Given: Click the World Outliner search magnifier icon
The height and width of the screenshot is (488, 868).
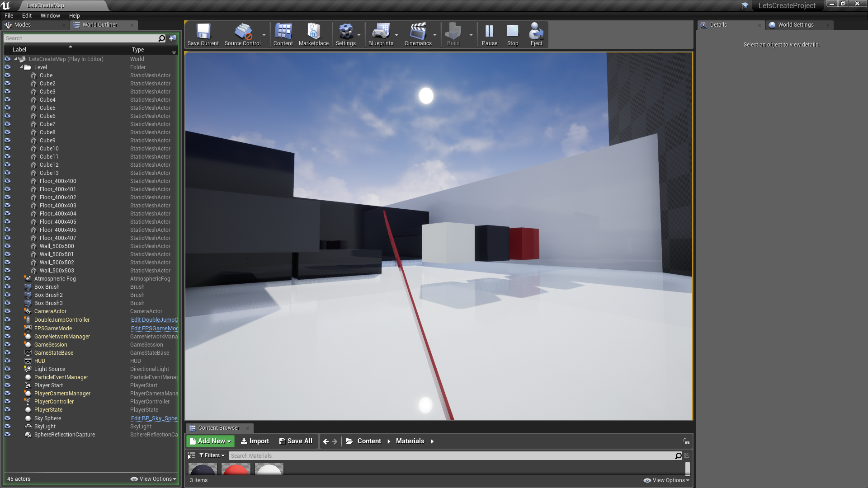Looking at the screenshot, I should click(162, 38).
